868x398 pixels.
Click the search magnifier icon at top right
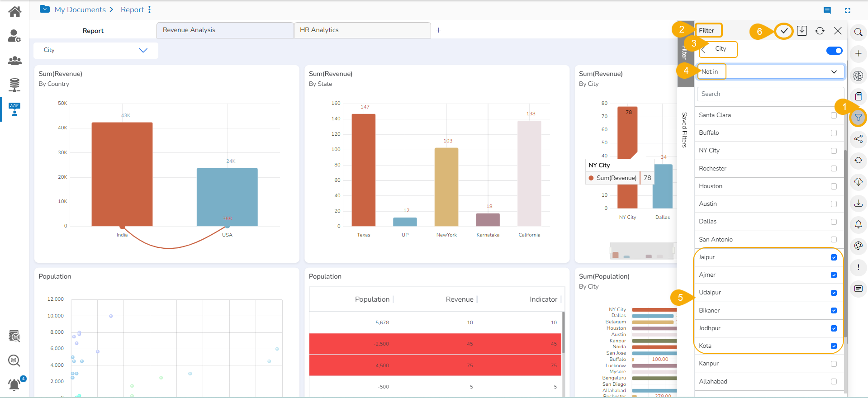tap(858, 32)
